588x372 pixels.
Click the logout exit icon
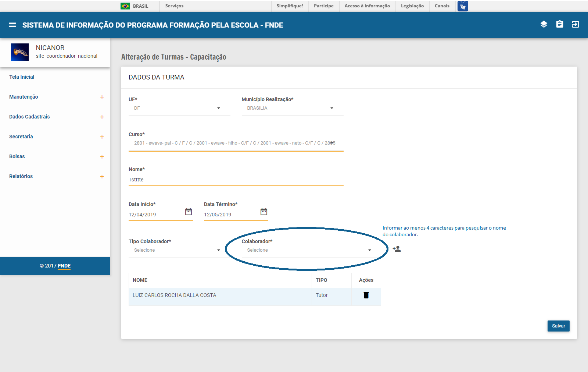click(x=576, y=24)
